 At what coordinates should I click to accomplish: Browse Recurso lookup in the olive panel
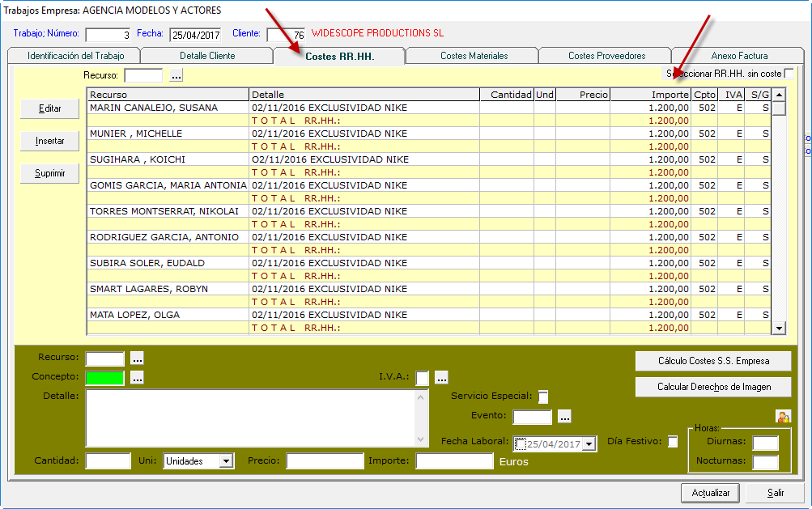click(137, 358)
